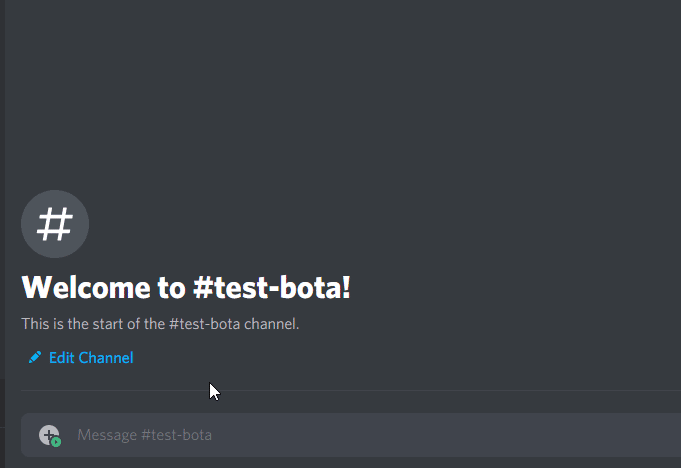
Task: Click the divider line above message box
Action: [x=350, y=390]
